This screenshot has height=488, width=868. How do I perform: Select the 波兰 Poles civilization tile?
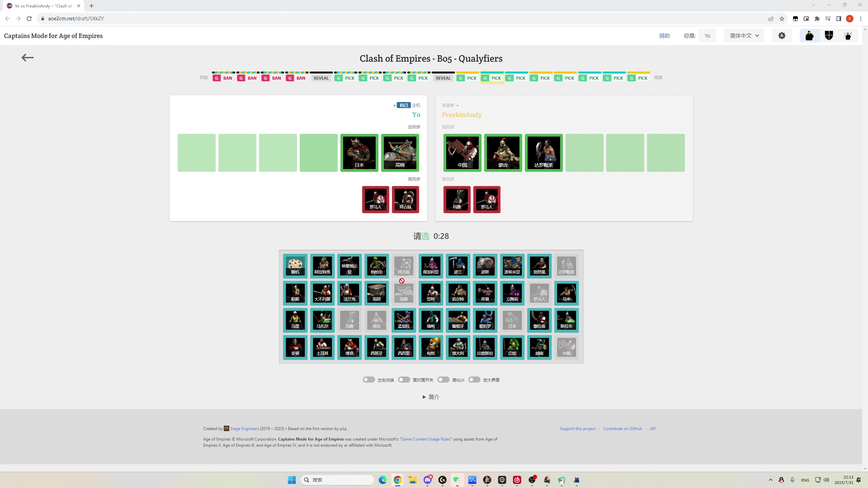(458, 266)
